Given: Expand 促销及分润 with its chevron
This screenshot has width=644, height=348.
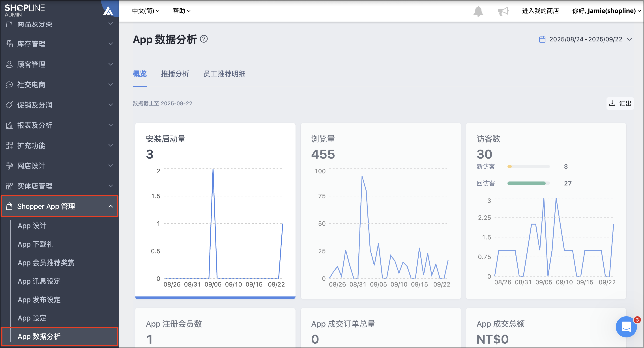Looking at the screenshot, I should 110,105.
